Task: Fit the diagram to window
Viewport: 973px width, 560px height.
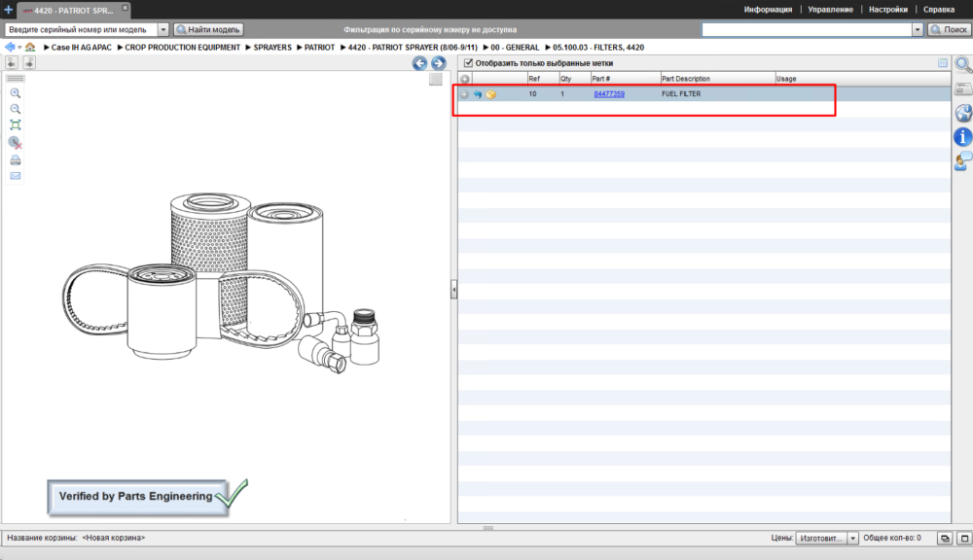Action: tap(16, 124)
